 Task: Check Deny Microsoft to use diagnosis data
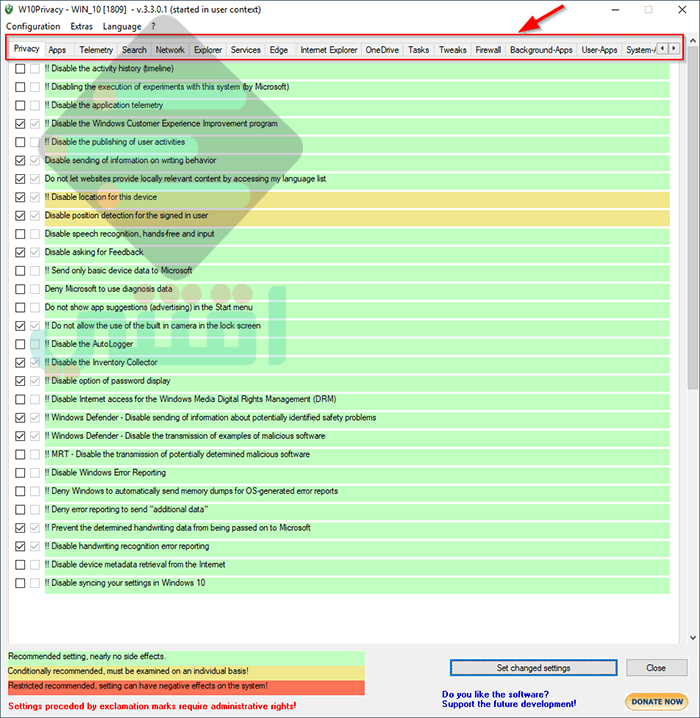20,289
